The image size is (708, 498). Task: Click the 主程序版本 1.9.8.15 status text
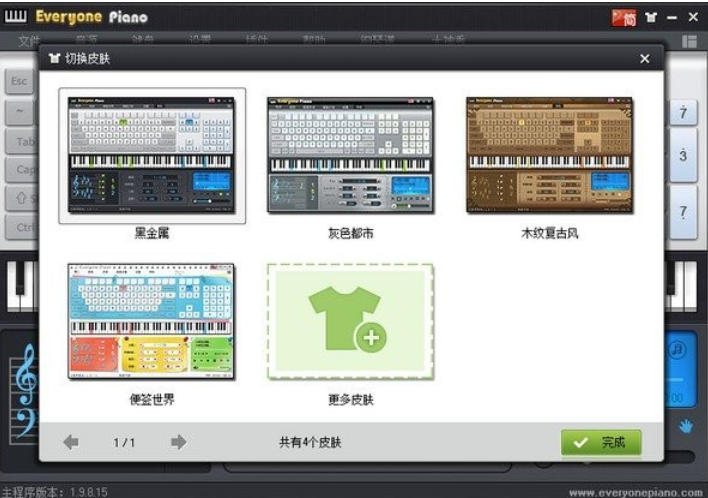click(x=55, y=492)
